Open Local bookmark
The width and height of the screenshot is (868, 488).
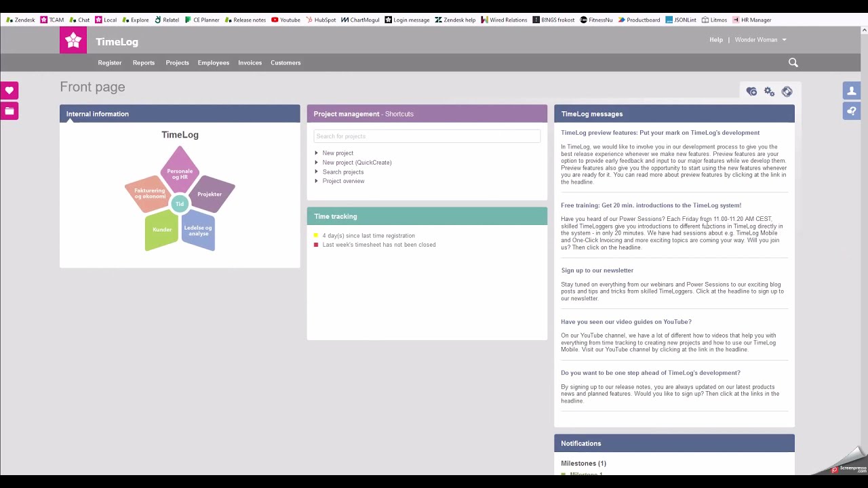[x=106, y=20]
